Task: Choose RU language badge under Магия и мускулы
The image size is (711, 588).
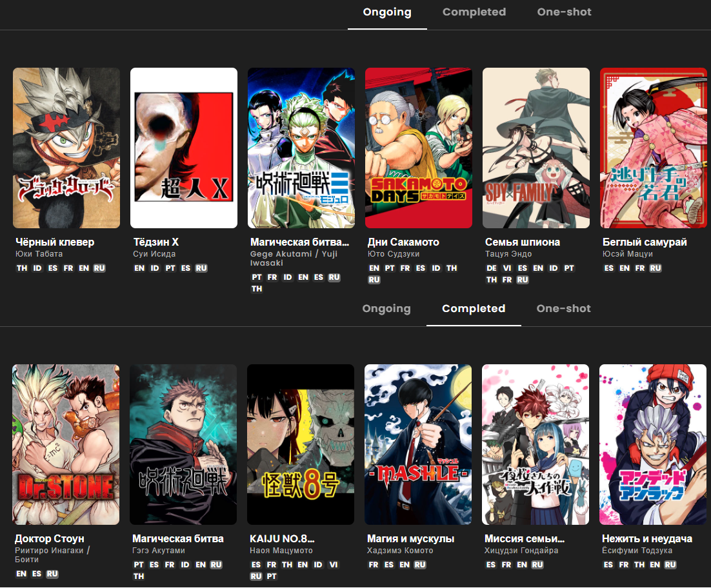Action: point(420,565)
